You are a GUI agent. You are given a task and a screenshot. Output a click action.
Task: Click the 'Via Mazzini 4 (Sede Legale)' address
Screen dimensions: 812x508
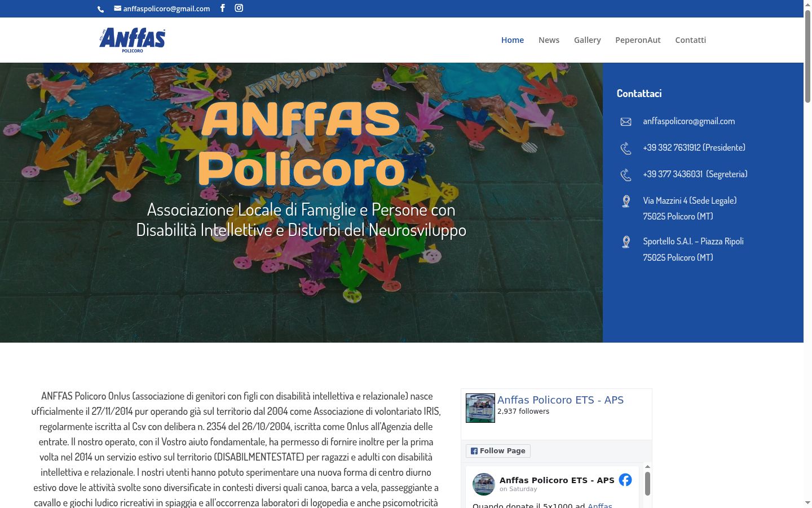690,200
